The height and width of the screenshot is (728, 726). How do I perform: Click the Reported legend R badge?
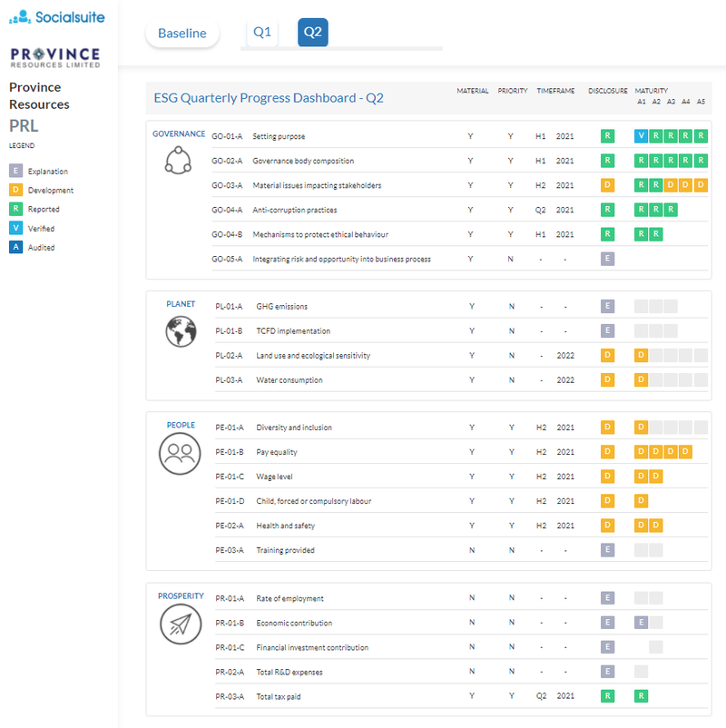(15, 209)
